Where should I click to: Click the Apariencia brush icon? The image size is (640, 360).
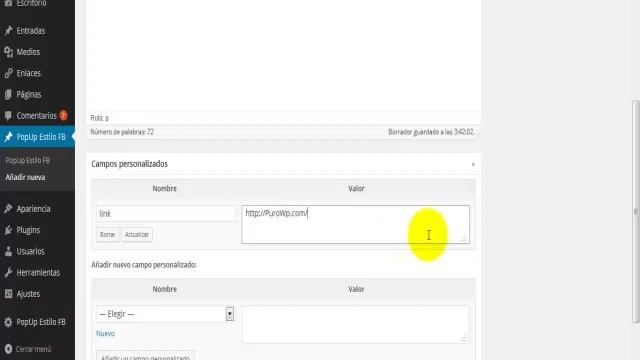(8, 209)
